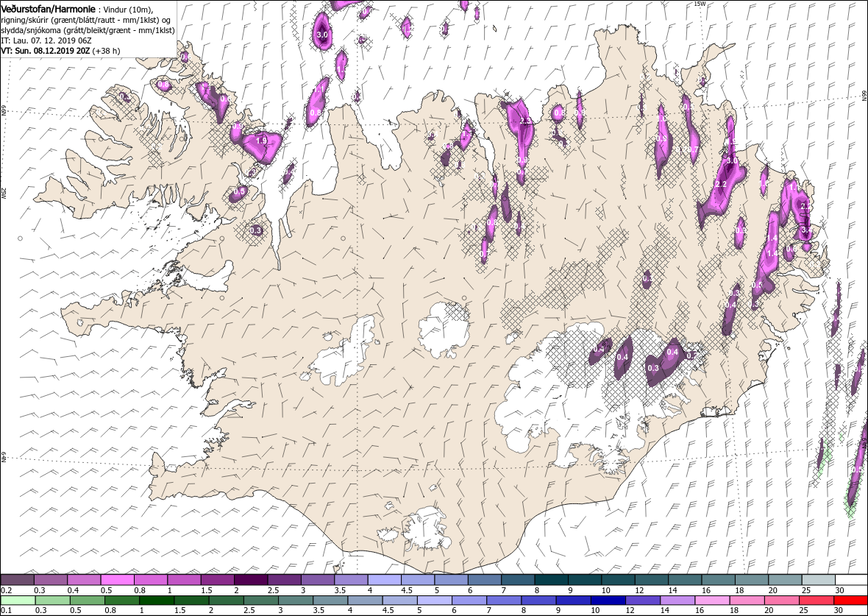Select the darkest purple swatch labeled 2
Image resolution: width=868 pixels, height=616 pixels.
[x=251, y=580]
